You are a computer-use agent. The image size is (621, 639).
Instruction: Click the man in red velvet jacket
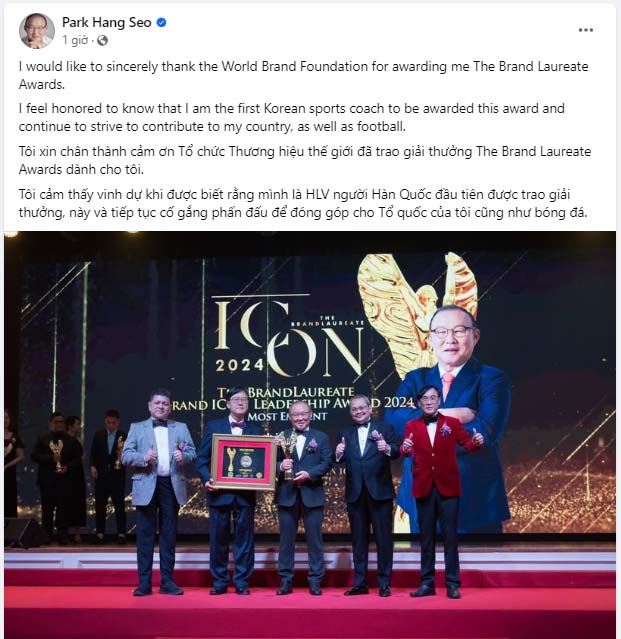(x=437, y=491)
